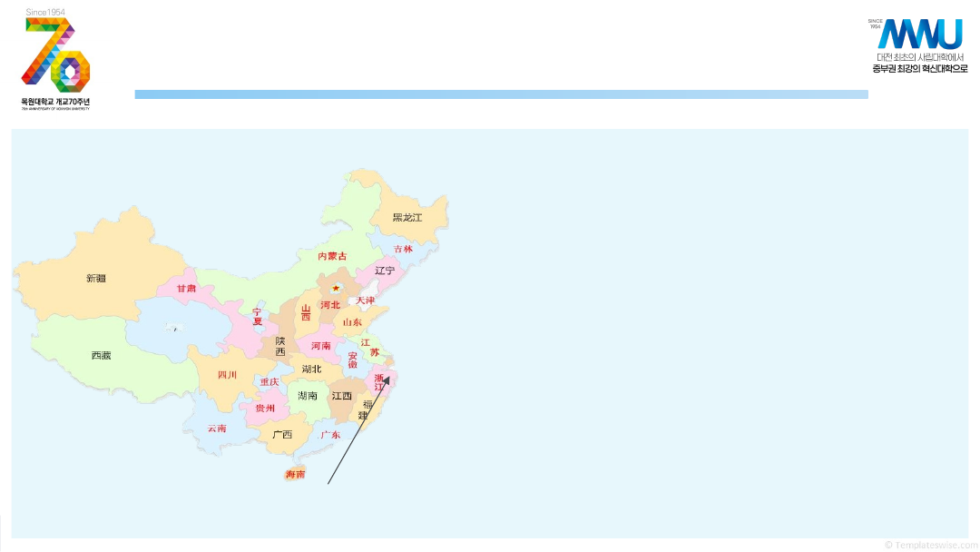Click the light blue horizontal title bar
The image size is (980, 552).
click(501, 94)
